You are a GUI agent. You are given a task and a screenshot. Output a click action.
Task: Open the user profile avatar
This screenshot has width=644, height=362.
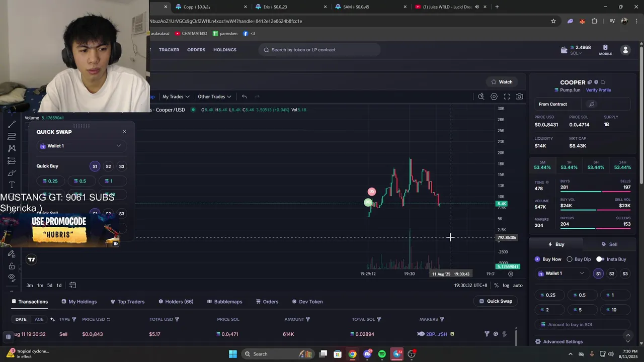625,50
